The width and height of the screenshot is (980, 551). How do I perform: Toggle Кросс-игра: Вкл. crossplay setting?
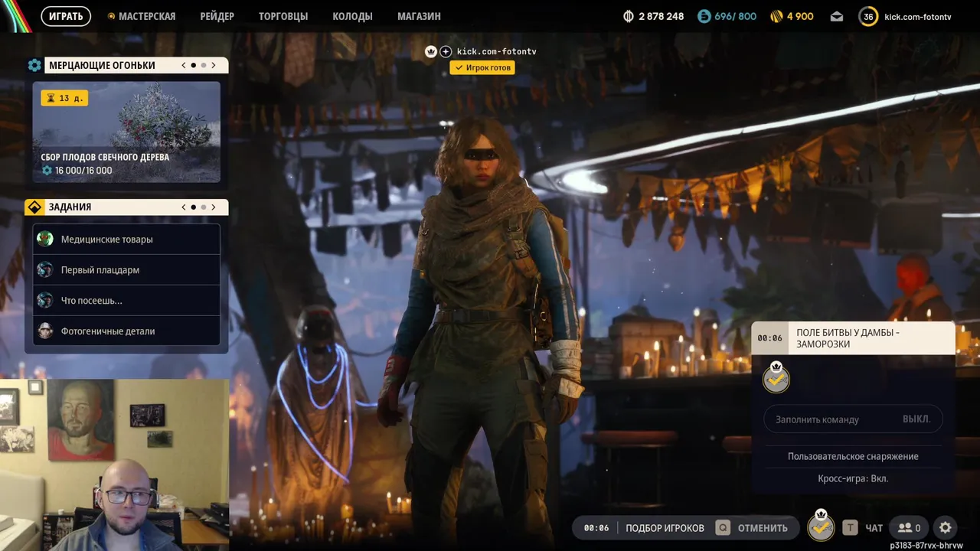tap(853, 478)
